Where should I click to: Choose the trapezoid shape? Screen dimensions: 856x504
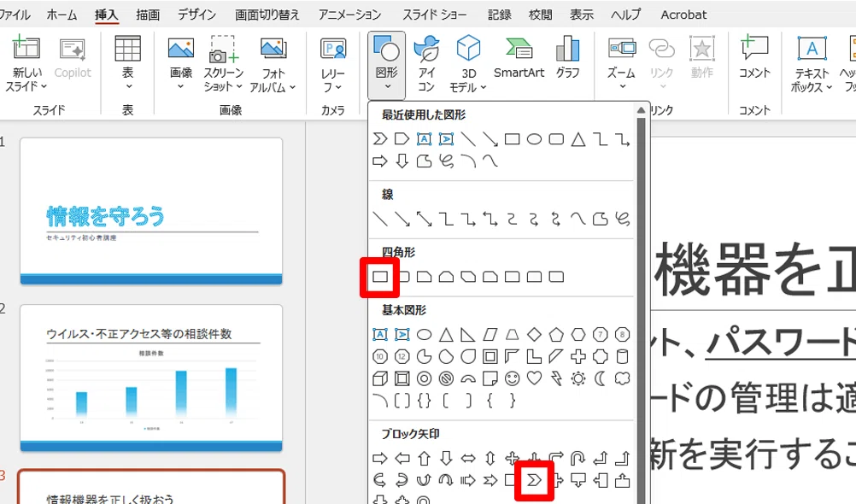coord(512,334)
